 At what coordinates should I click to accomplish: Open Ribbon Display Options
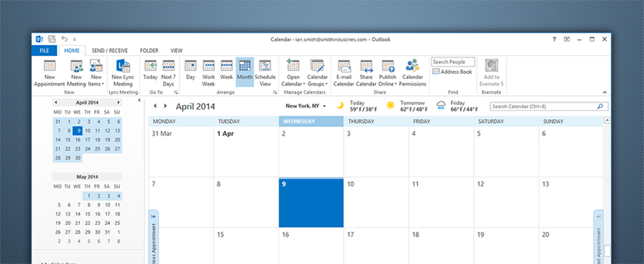click(x=567, y=39)
